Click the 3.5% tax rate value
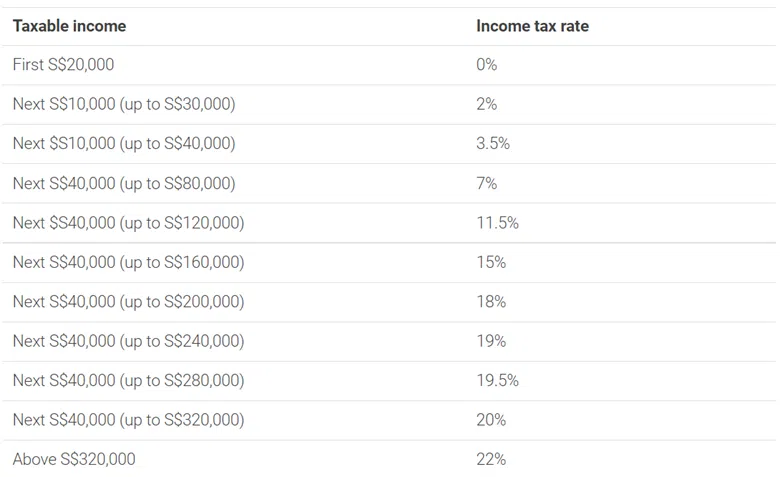 point(493,144)
